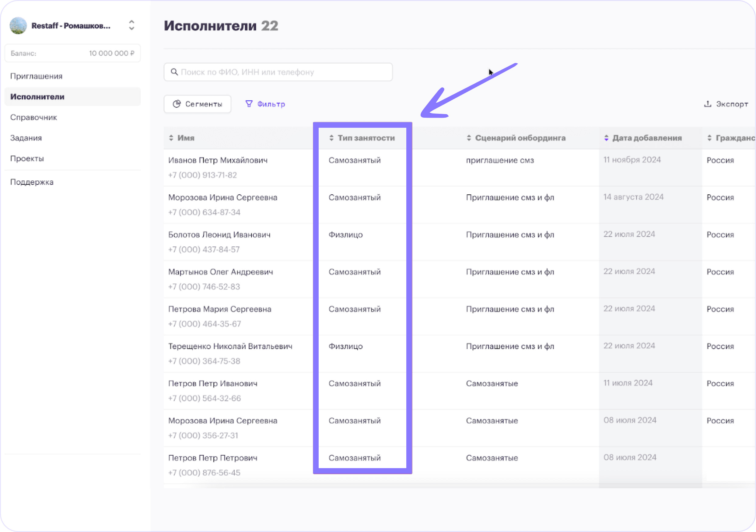The height and width of the screenshot is (532, 756).
Task: Sort by Дата добавления column arrows
Action: coord(606,138)
